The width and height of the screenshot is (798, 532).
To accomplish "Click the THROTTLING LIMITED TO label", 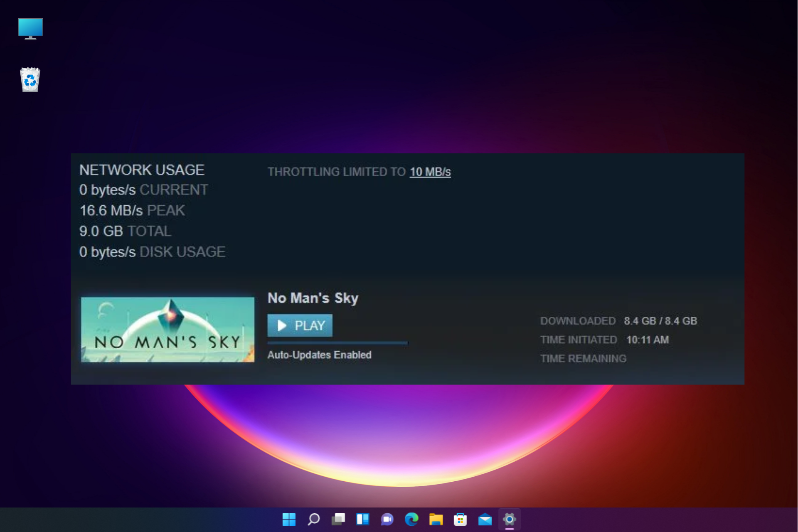I will [337, 172].
